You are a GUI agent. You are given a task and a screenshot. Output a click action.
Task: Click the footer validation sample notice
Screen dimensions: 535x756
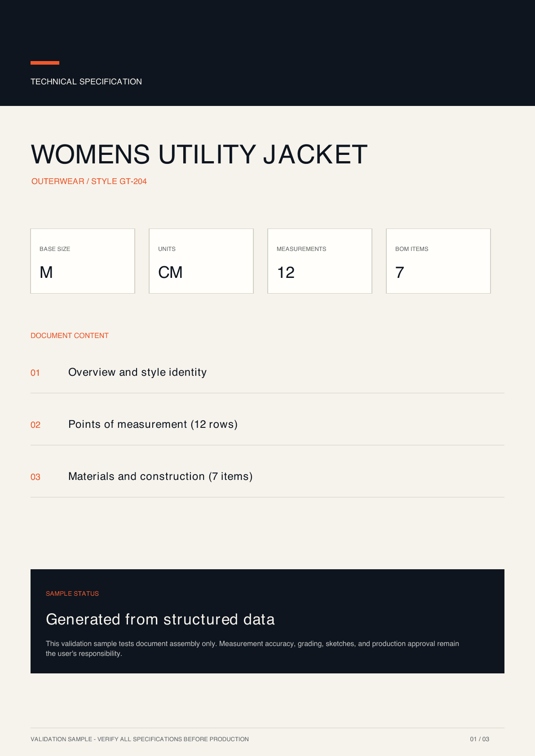point(140,739)
